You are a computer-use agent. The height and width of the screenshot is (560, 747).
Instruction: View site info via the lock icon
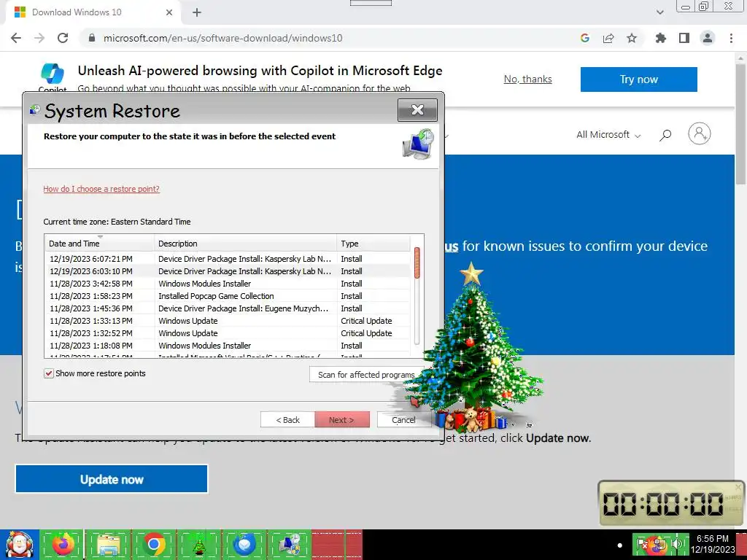[x=92, y=38]
